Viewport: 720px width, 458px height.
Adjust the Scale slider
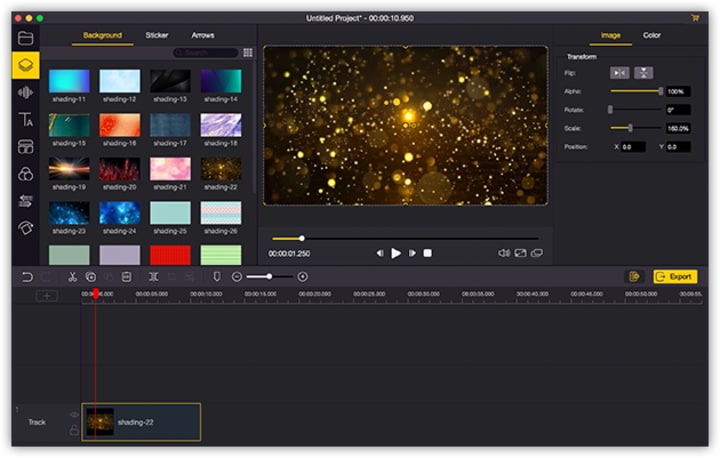coord(636,128)
